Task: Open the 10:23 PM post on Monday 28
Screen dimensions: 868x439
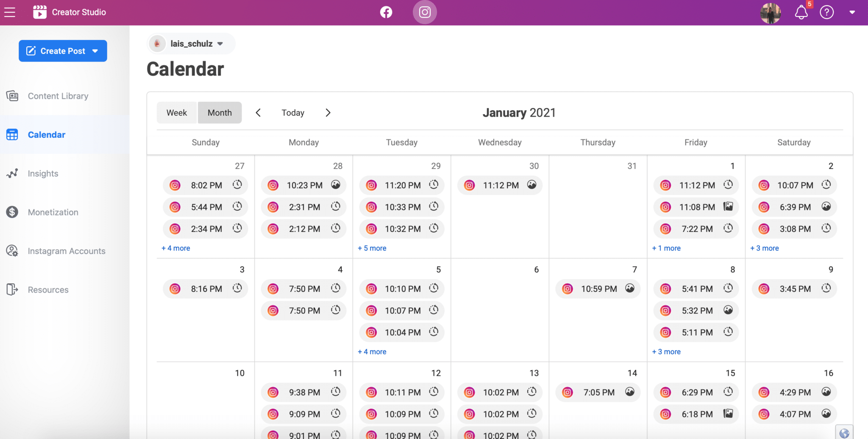Action: tap(303, 185)
